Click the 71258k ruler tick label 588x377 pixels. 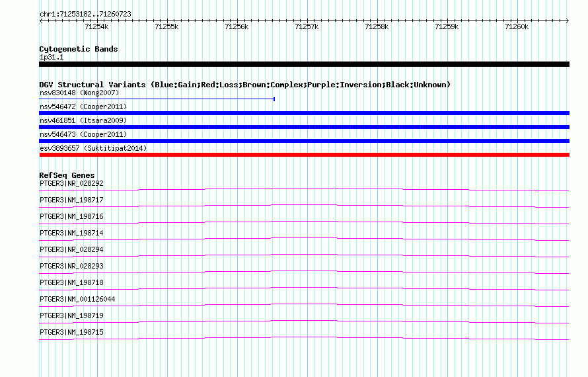click(x=377, y=26)
